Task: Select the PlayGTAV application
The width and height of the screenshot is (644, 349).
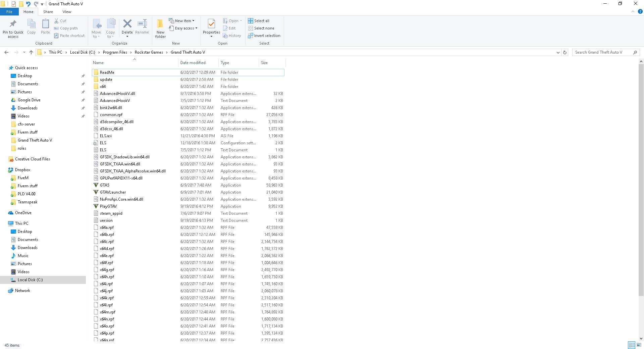Action: tap(188, 206)
